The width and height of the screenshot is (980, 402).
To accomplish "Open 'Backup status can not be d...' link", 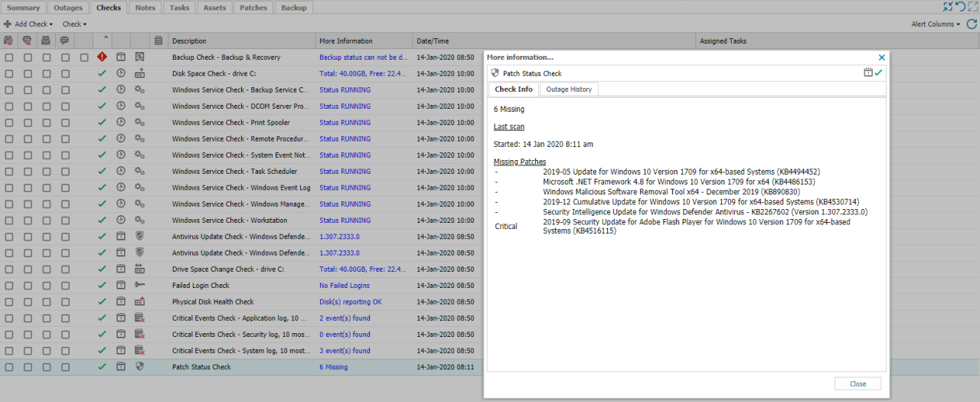I will 364,57.
